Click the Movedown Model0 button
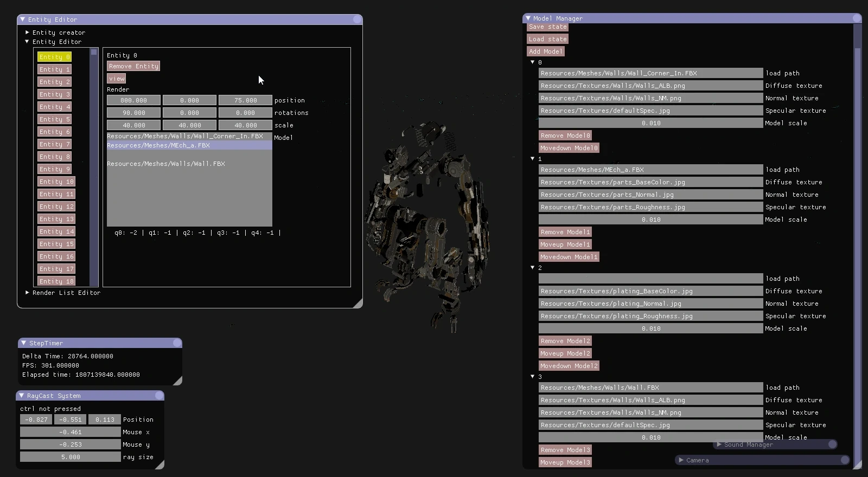The height and width of the screenshot is (477, 868). point(569,148)
